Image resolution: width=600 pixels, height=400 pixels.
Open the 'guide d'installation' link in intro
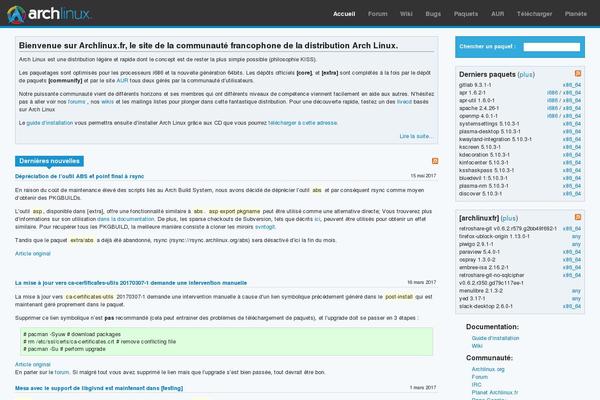49,123
